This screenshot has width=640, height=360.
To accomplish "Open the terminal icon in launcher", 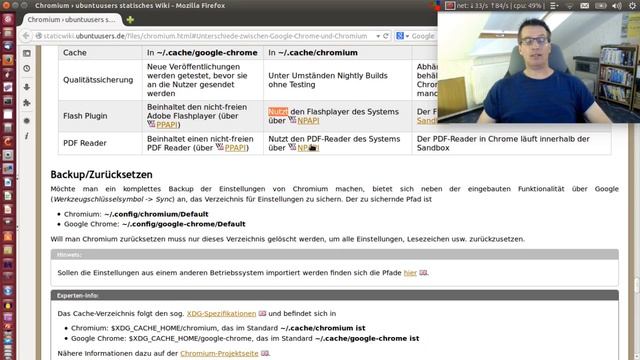I will (8, 101).
